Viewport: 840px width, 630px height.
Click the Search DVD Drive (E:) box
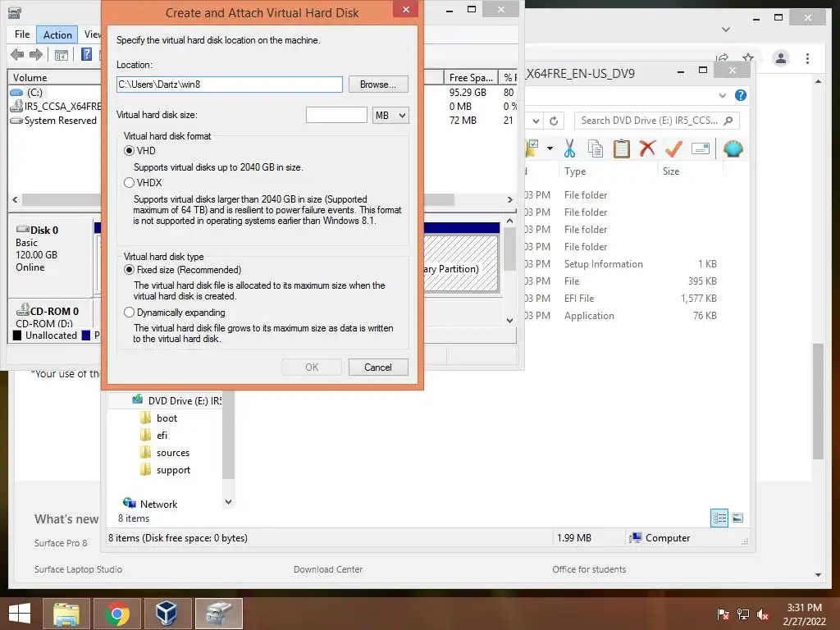pyautogui.click(x=656, y=121)
